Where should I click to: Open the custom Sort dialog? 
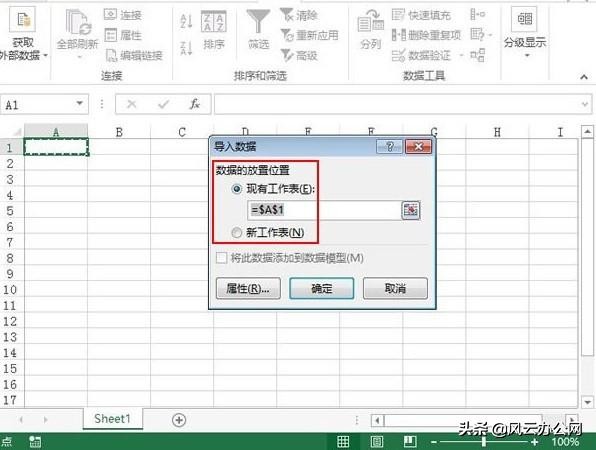tap(214, 31)
